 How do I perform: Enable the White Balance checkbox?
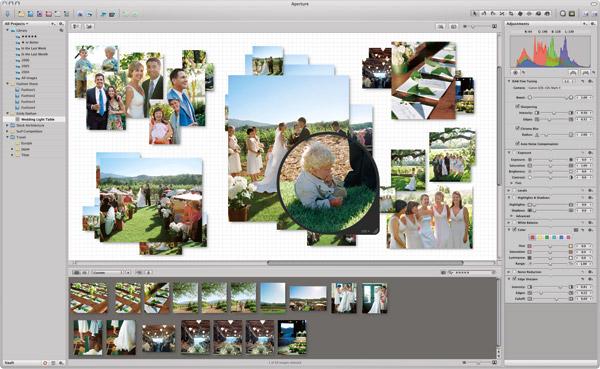point(514,222)
